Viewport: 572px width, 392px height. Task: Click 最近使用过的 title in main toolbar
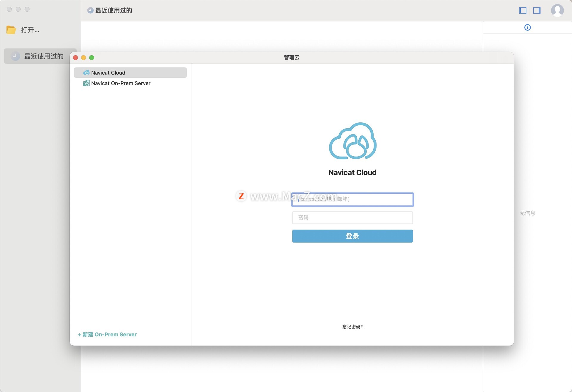coord(114,10)
